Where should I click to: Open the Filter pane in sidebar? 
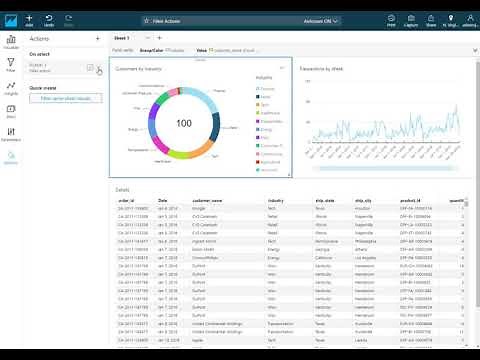(11, 65)
